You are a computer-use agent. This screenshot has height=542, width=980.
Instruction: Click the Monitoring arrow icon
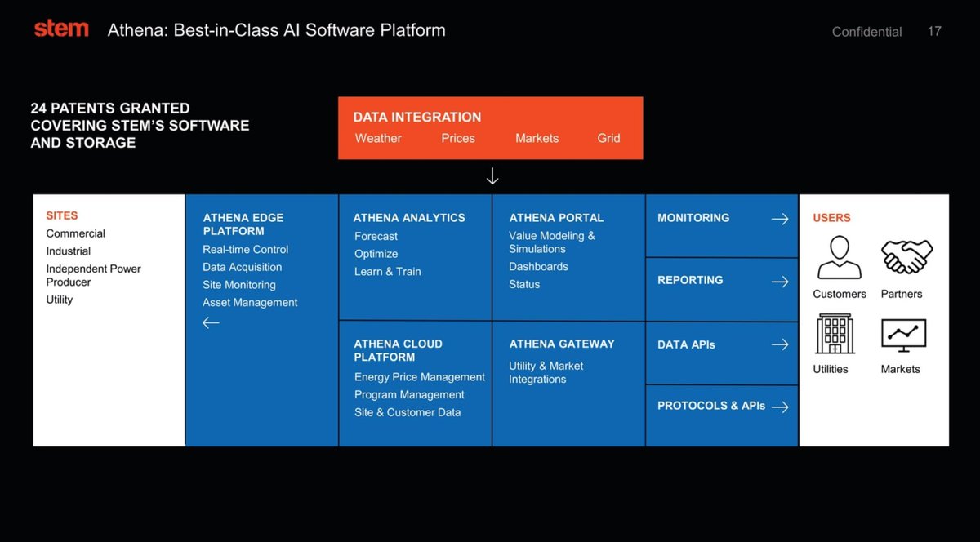point(780,219)
